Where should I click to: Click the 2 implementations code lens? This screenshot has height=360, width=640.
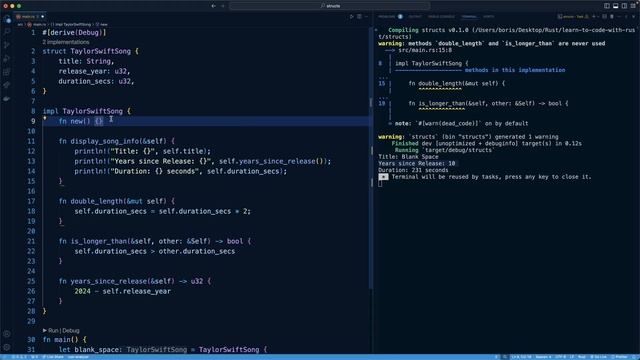click(66, 42)
